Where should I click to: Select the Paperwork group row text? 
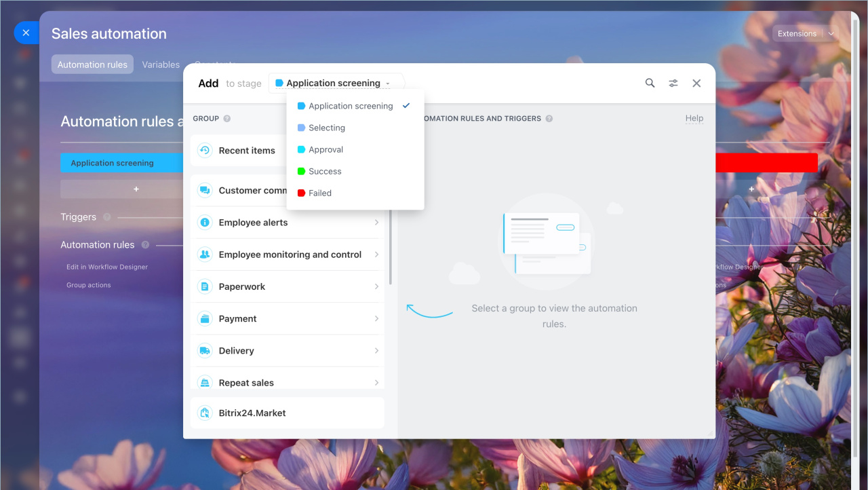pos(241,286)
